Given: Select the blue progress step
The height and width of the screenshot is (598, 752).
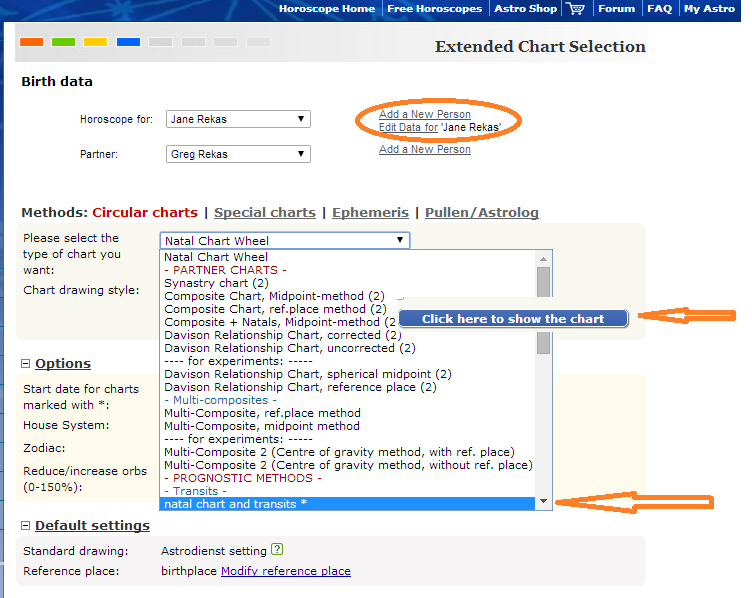Looking at the screenshot, I should (x=129, y=42).
